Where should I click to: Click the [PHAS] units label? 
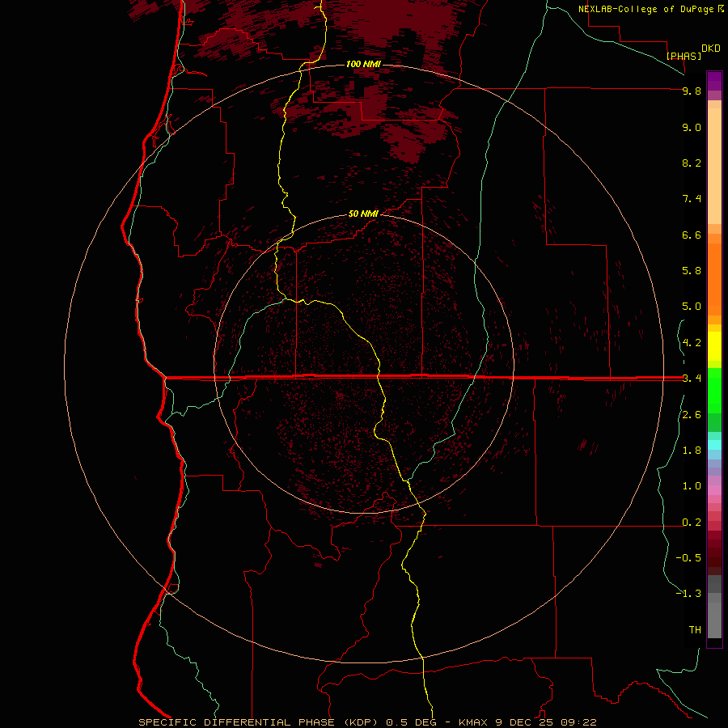pyautogui.click(x=684, y=56)
